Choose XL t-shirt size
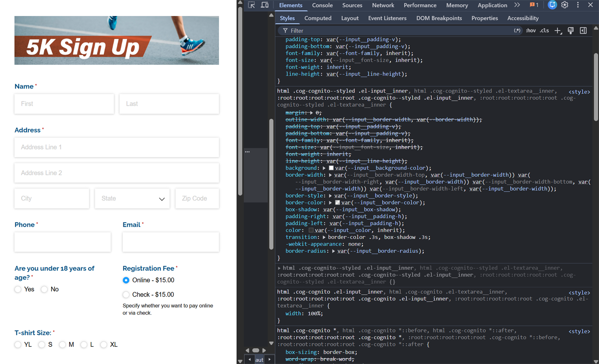The image size is (599, 364). [104, 344]
